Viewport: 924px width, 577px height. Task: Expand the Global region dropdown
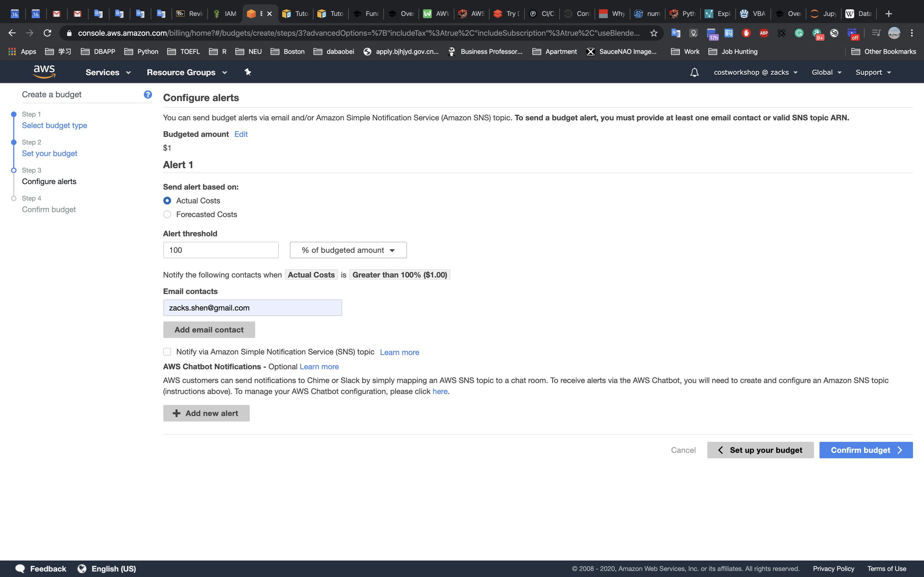[x=826, y=73]
